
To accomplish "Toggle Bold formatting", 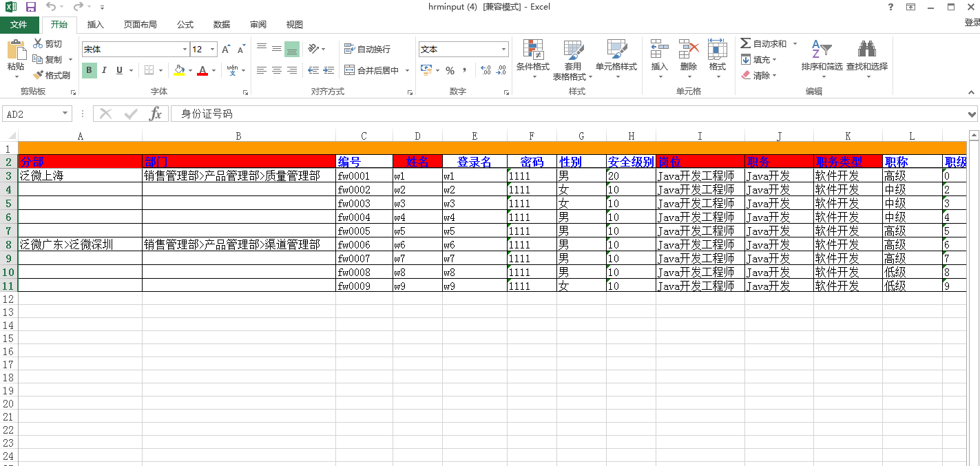I will coord(89,70).
